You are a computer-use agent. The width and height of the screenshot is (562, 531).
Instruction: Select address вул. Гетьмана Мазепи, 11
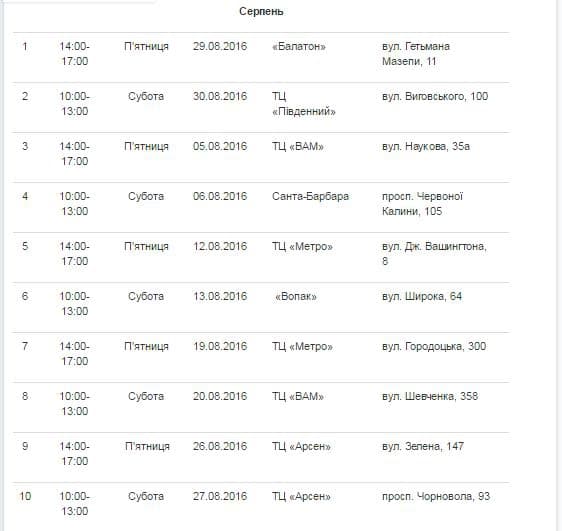tap(416, 54)
